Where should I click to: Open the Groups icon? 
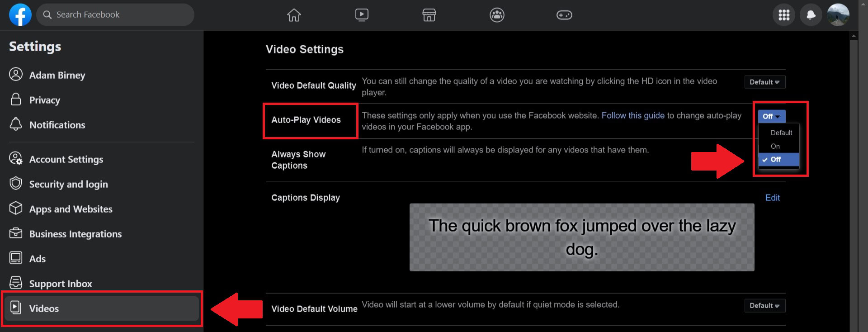pyautogui.click(x=497, y=15)
